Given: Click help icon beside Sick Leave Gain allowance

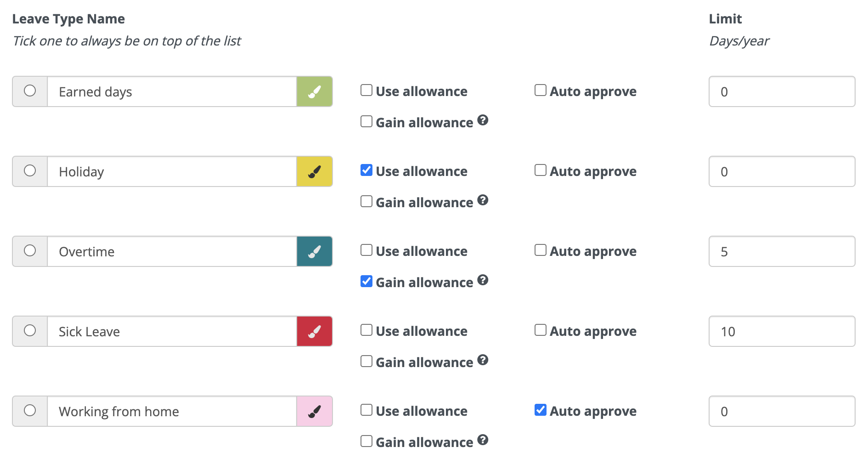Looking at the screenshot, I should click(x=483, y=360).
